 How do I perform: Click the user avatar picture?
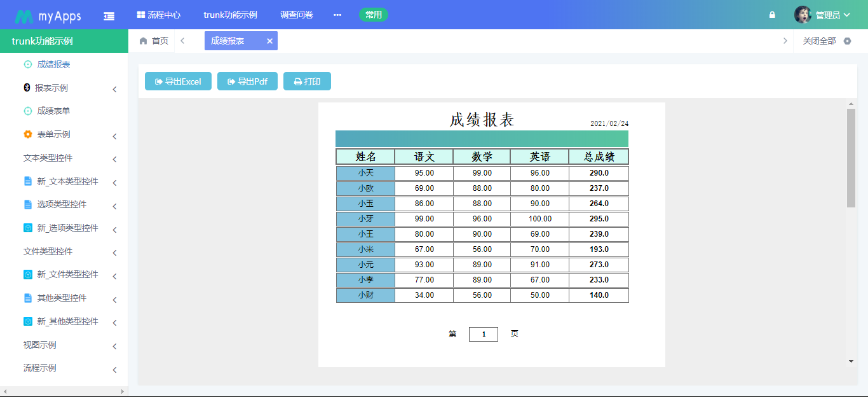point(803,15)
